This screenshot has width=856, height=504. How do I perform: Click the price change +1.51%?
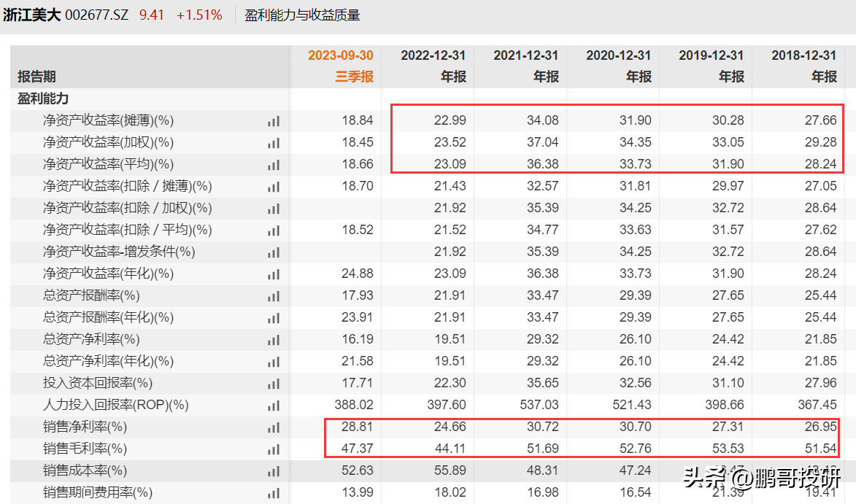pos(199,15)
